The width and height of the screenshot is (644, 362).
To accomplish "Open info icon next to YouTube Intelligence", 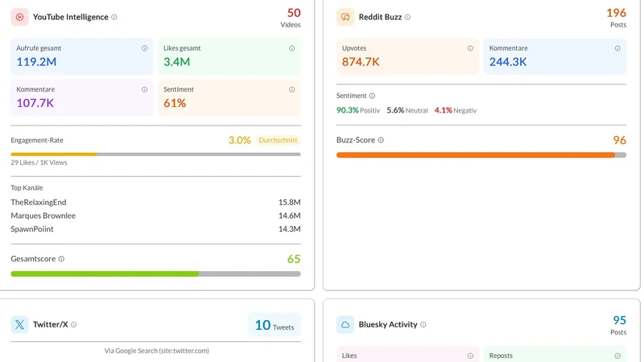I will [x=114, y=17].
